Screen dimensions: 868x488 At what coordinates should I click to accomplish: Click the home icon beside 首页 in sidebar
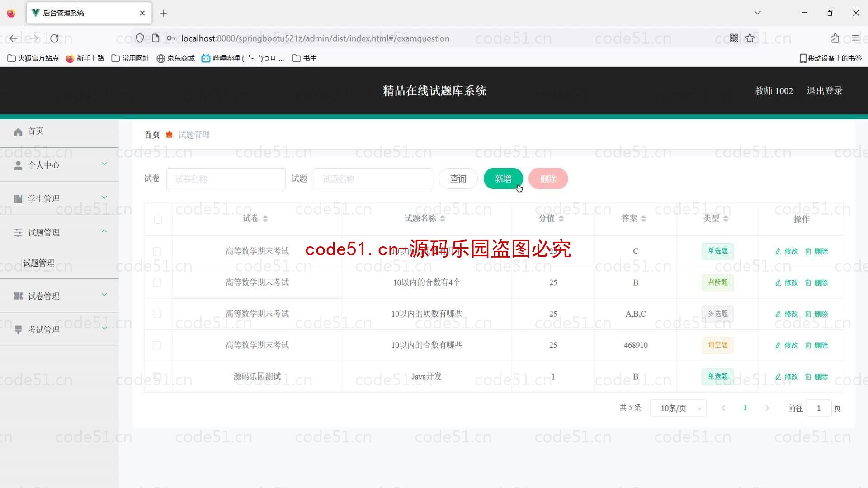click(x=18, y=132)
